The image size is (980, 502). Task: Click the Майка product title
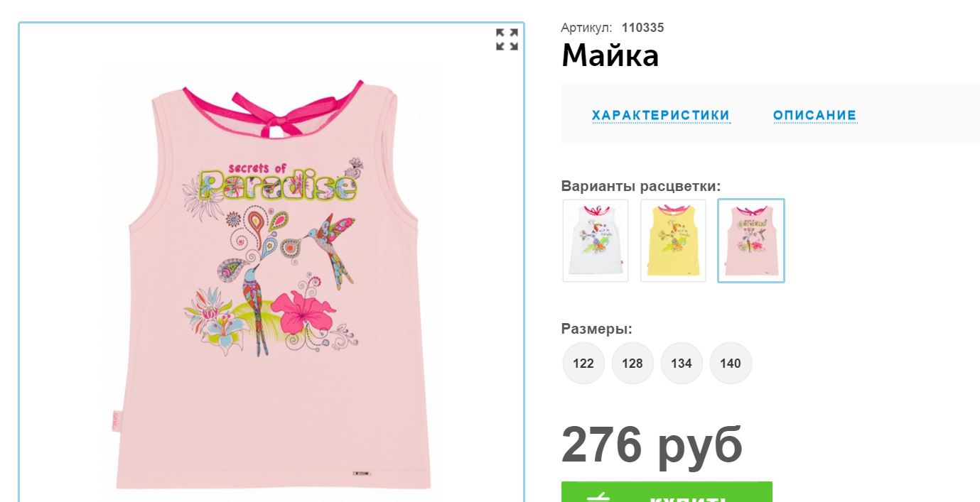[x=610, y=55]
